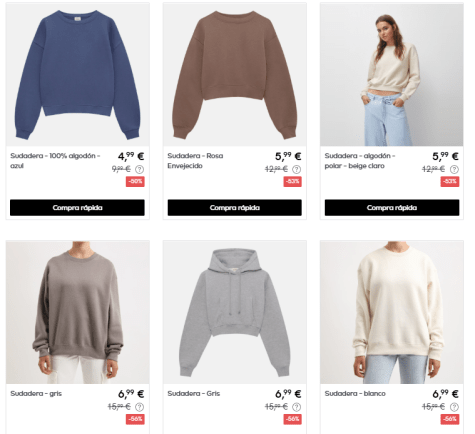The image size is (475, 434).
Task: Open the brown cropped sweatshirt image
Action: click(235, 75)
